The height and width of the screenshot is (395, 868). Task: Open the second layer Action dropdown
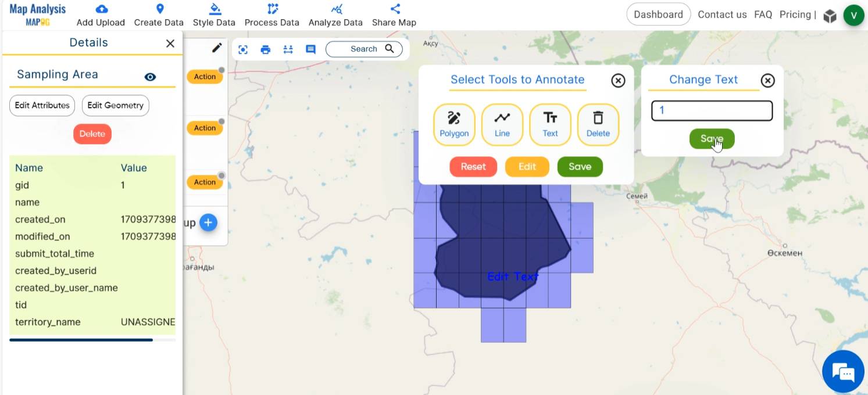205,128
